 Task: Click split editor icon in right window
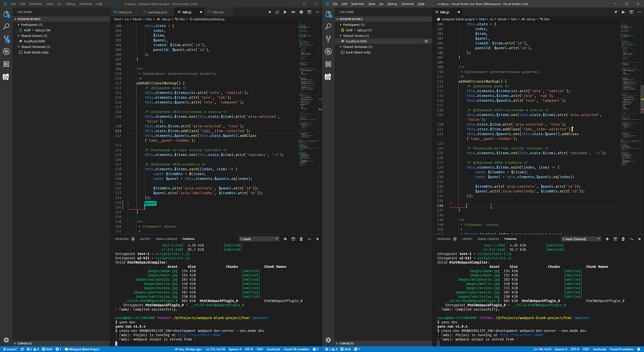point(631,12)
